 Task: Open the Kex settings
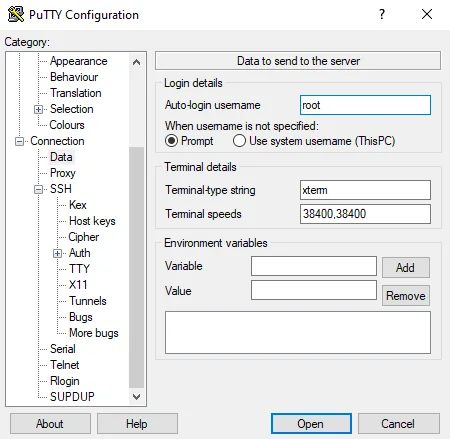coord(78,205)
